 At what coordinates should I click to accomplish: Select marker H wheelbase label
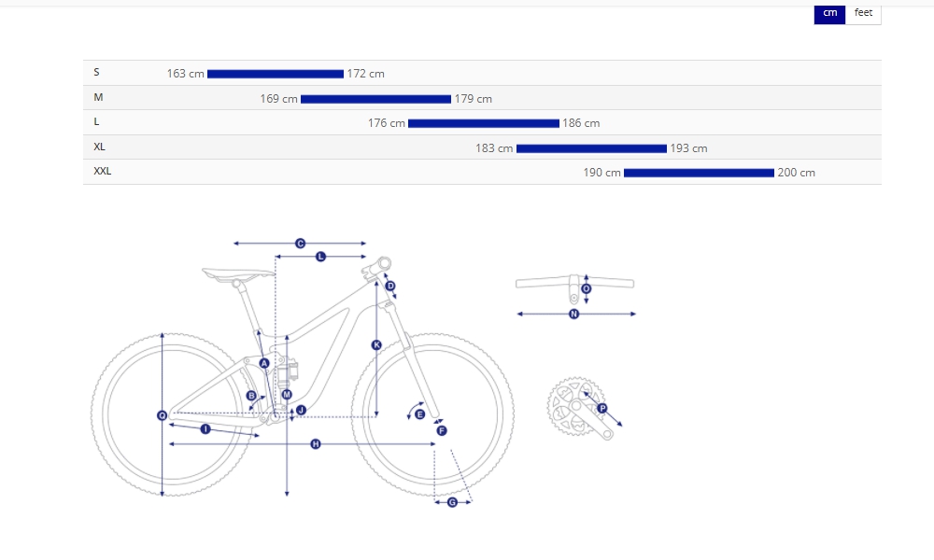(316, 444)
